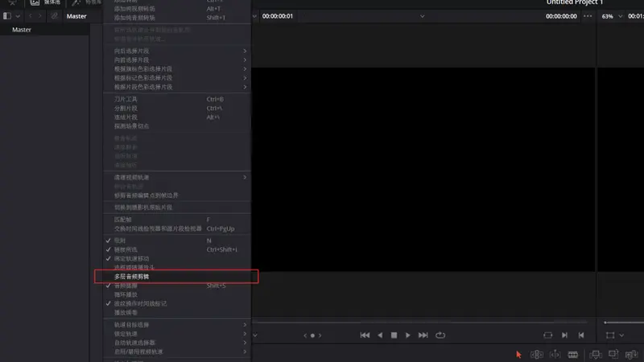Screen dimensions: 644x362
Task: Select the Master bin in sidebar
Action: [22, 30]
